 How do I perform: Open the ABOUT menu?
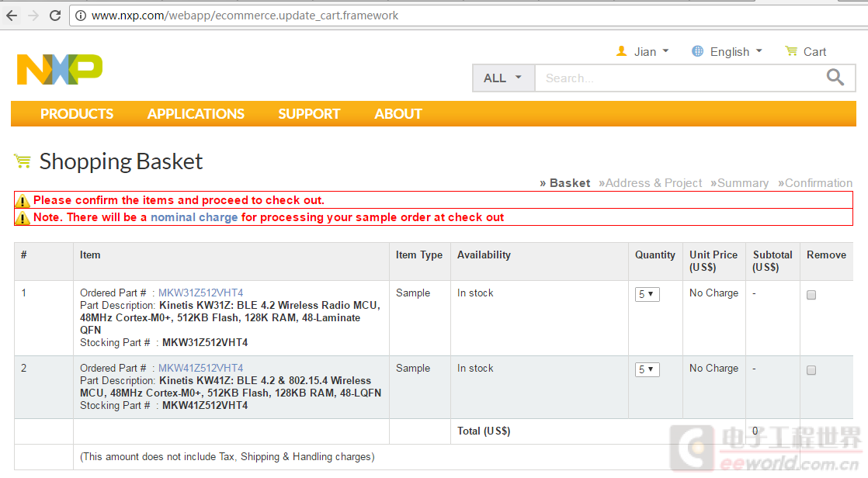pos(398,114)
